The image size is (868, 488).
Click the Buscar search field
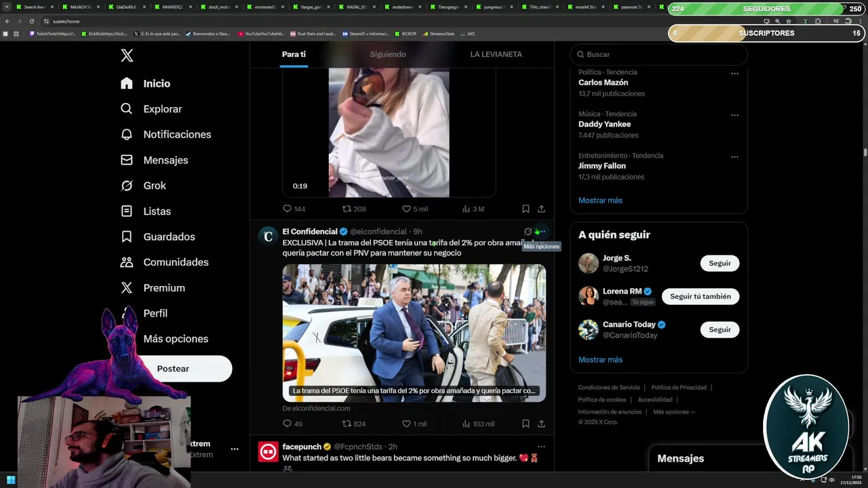658,54
